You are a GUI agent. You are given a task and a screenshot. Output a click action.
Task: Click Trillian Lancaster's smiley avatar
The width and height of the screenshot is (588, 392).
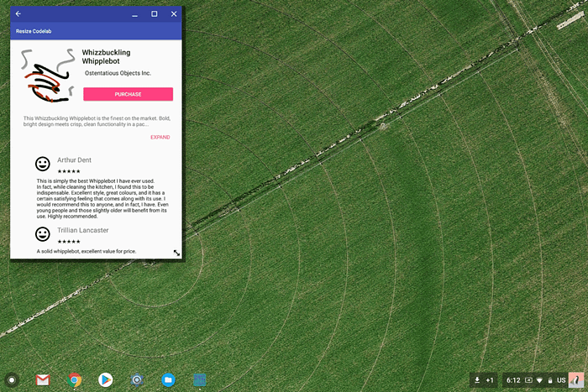42,234
